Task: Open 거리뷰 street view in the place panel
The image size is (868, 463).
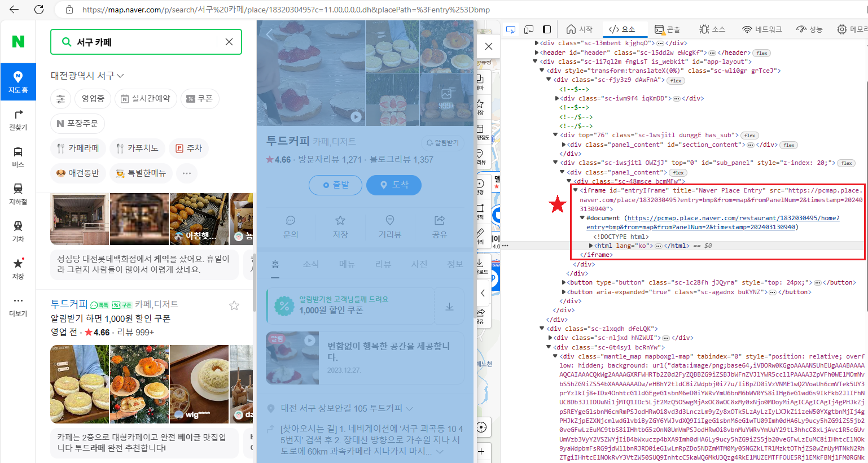Action: [x=390, y=227]
